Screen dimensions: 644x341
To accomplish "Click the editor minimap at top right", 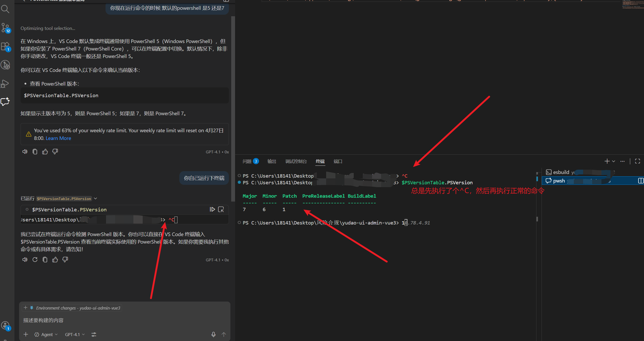I will [x=633, y=4].
